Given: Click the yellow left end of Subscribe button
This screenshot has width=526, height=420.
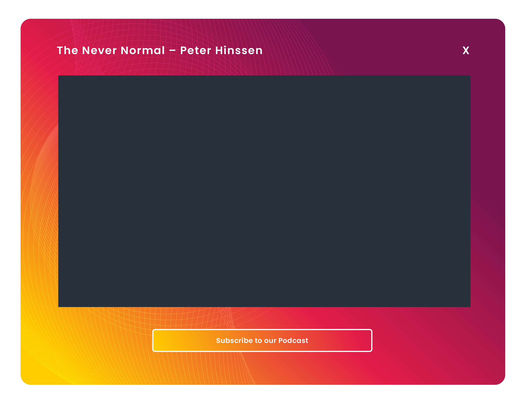Looking at the screenshot, I should 162,340.
